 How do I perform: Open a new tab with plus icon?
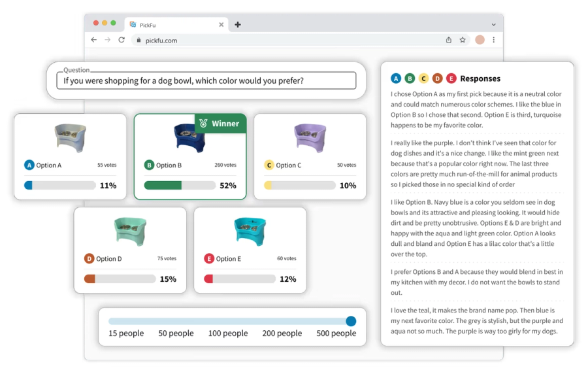(237, 25)
